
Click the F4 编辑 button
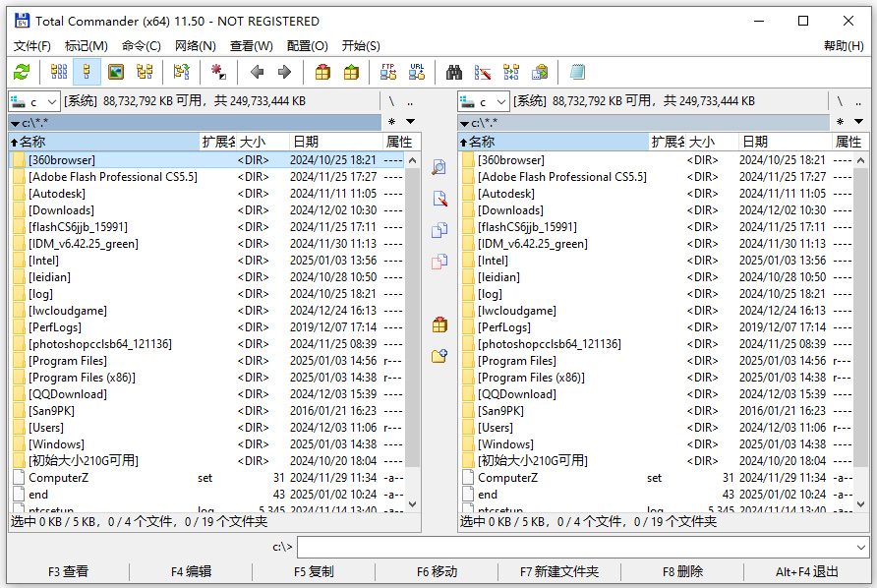click(191, 571)
